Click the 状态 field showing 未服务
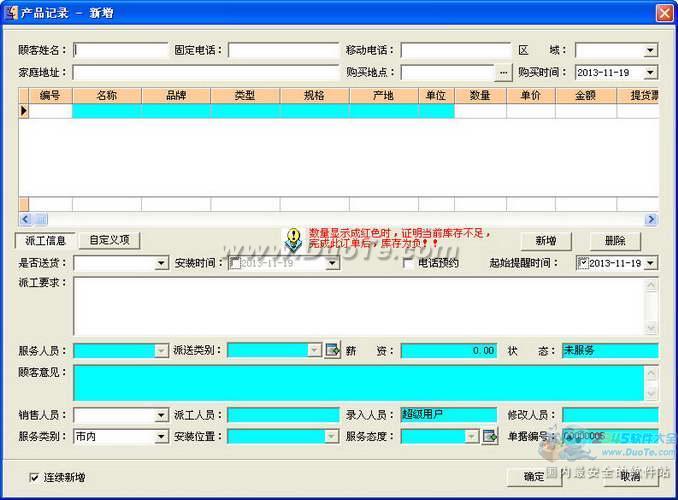 610,350
